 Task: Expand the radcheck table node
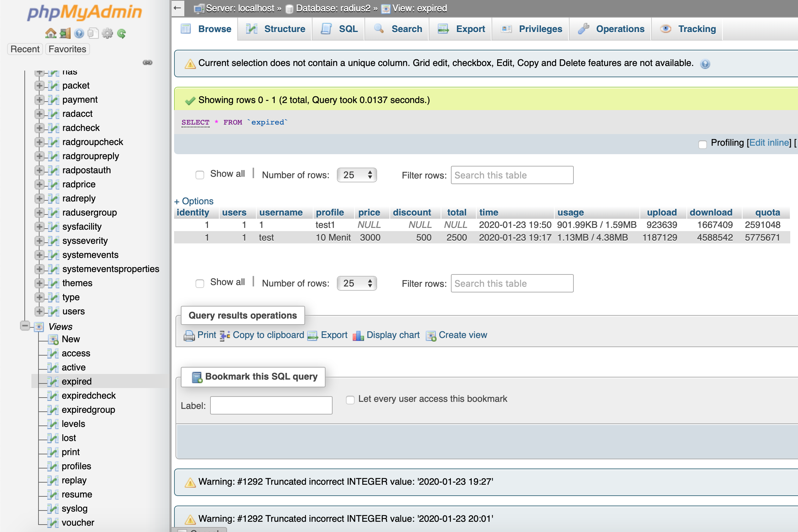click(39, 128)
